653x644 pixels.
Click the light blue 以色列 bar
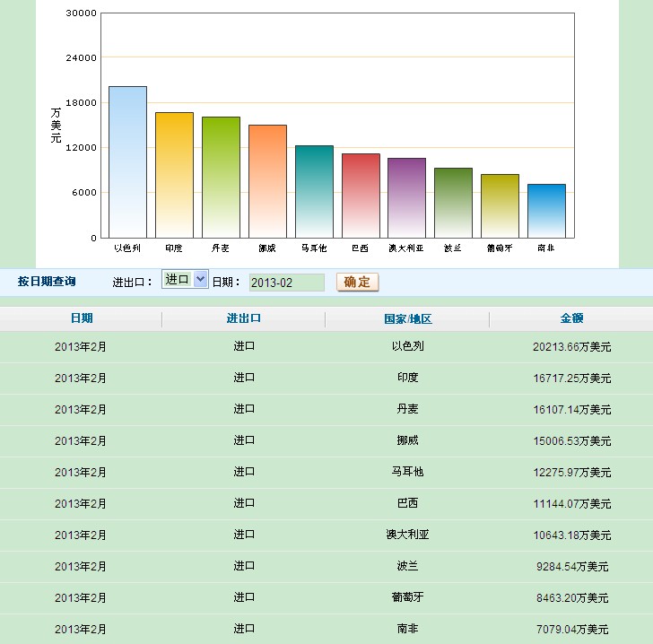(127, 162)
